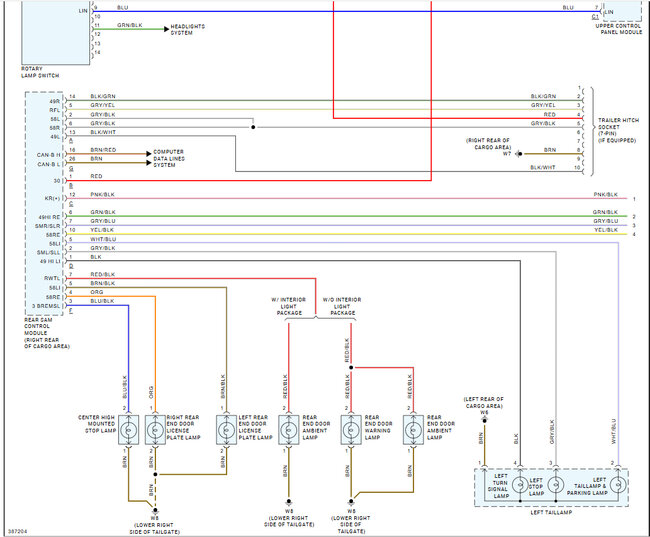
Task: Select the CAN-B H pin label
Action: pos(49,155)
